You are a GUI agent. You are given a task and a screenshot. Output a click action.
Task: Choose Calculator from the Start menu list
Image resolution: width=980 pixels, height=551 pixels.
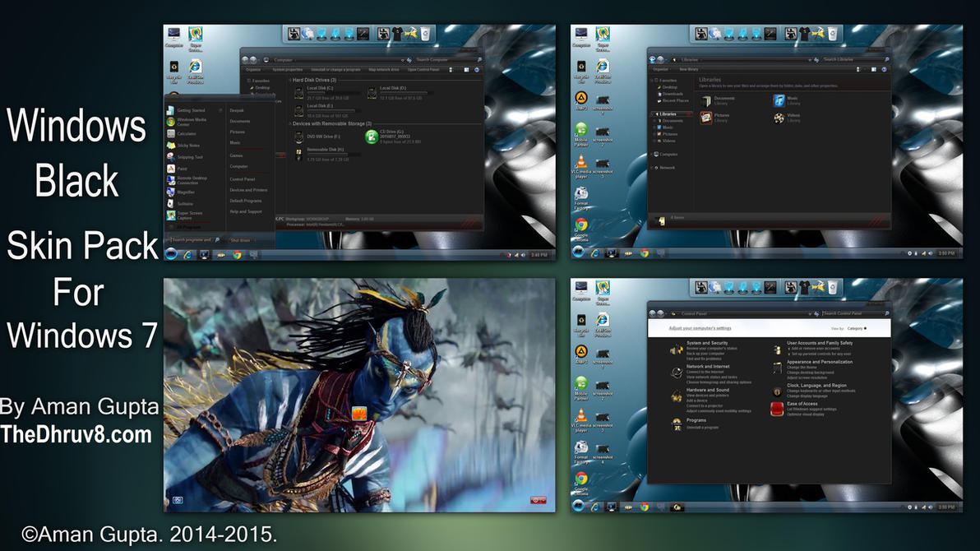[187, 133]
